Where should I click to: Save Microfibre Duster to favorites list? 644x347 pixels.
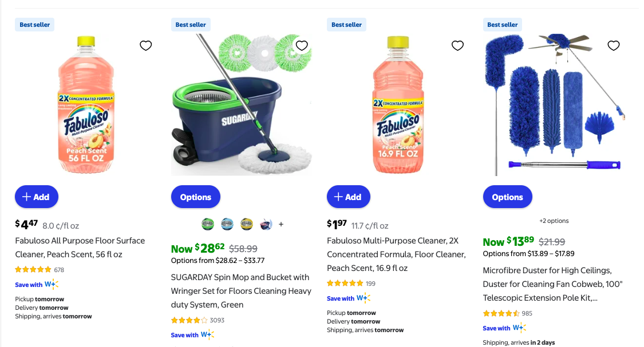tap(613, 46)
